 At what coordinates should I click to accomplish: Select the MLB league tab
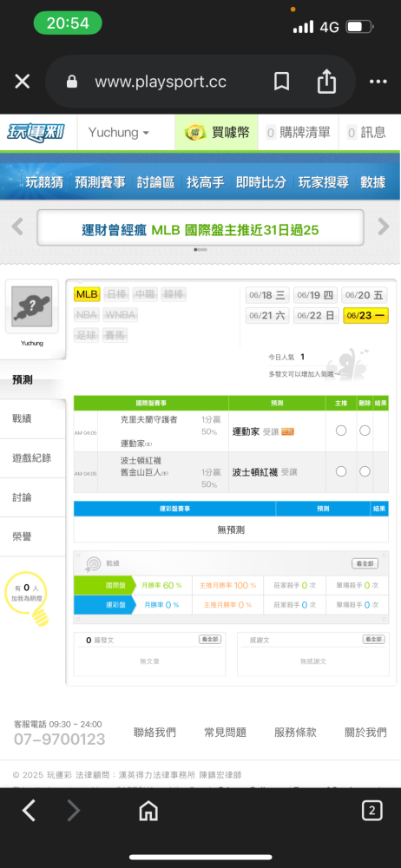87,294
